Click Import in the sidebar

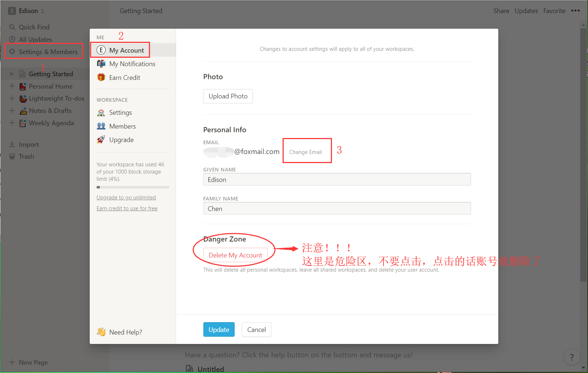coord(29,145)
